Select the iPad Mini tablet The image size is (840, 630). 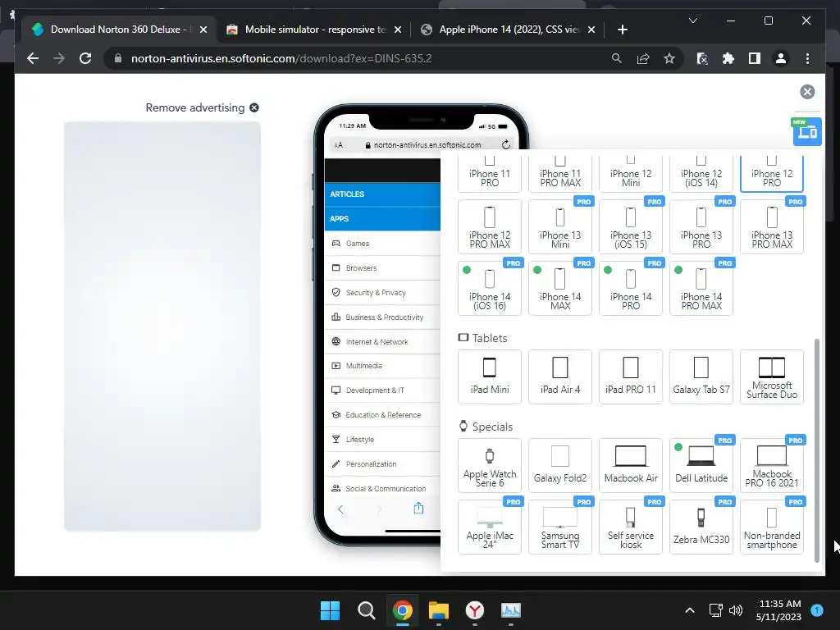489,377
